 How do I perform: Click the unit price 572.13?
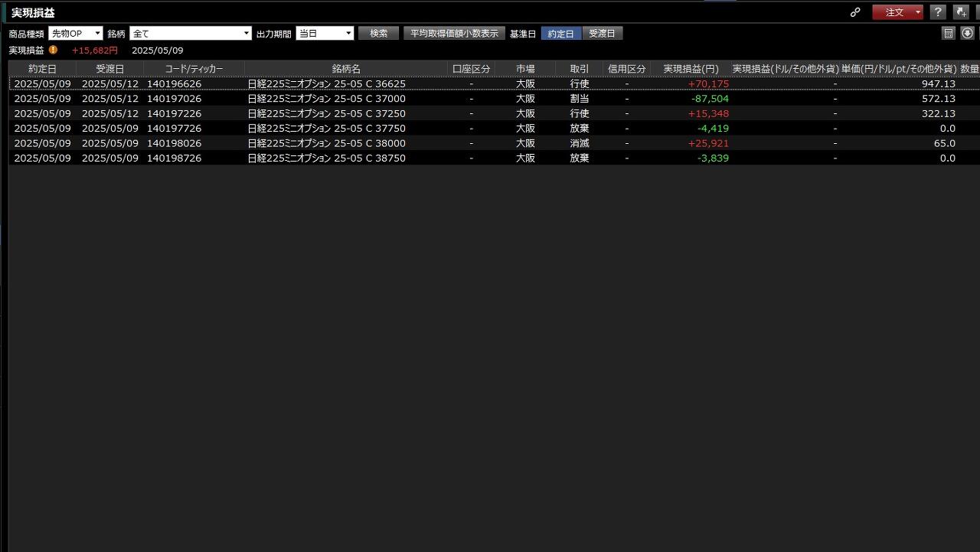(938, 99)
